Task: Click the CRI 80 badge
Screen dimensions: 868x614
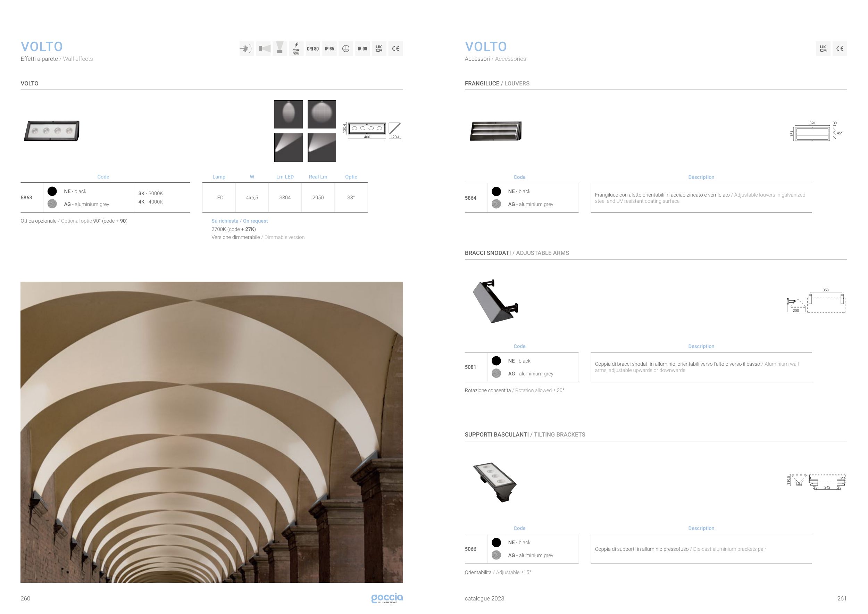Action: tap(312, 49)
